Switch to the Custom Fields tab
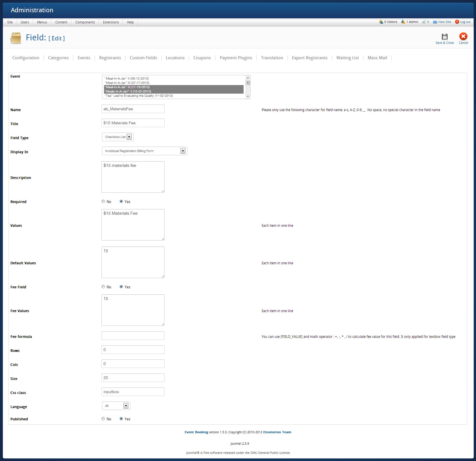The image size is (476, 461). point(143,58)
